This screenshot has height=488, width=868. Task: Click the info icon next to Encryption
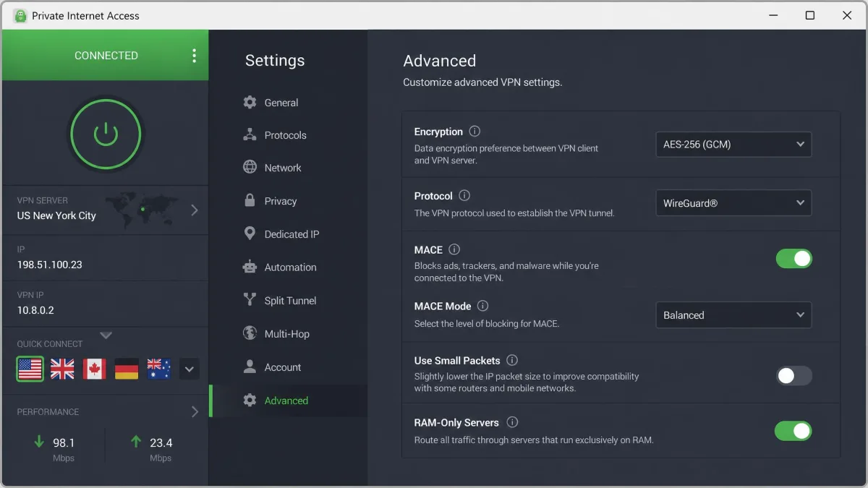pyautogui.click(x=475, y=132)
